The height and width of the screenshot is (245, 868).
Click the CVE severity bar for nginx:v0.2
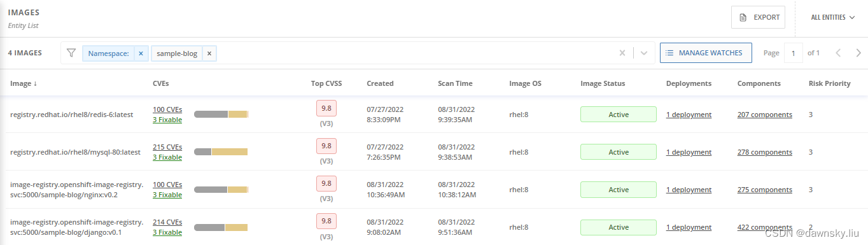point(221,190)
